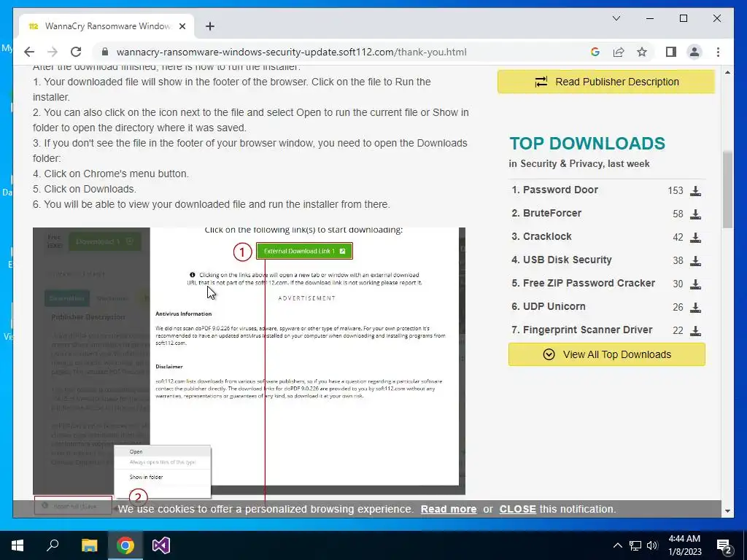747x560 pixels.
Task: Click Chrome icon in taskbar
Action: click(125, 545)
